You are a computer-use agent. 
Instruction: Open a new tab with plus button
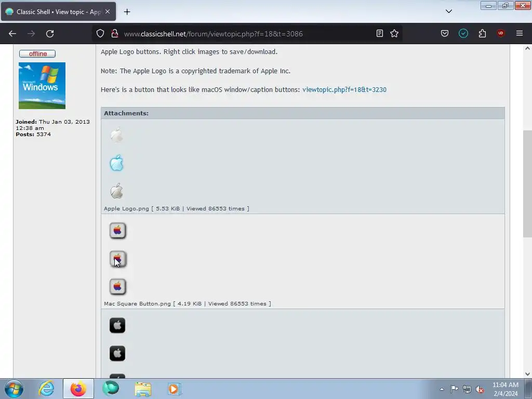(127, 12)
